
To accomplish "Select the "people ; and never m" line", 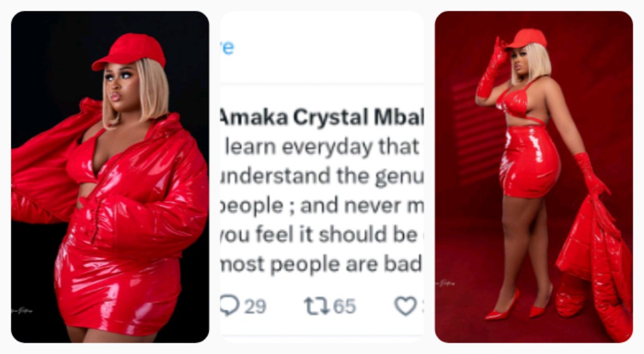I will pyautogui.click(x=321, y=206).
